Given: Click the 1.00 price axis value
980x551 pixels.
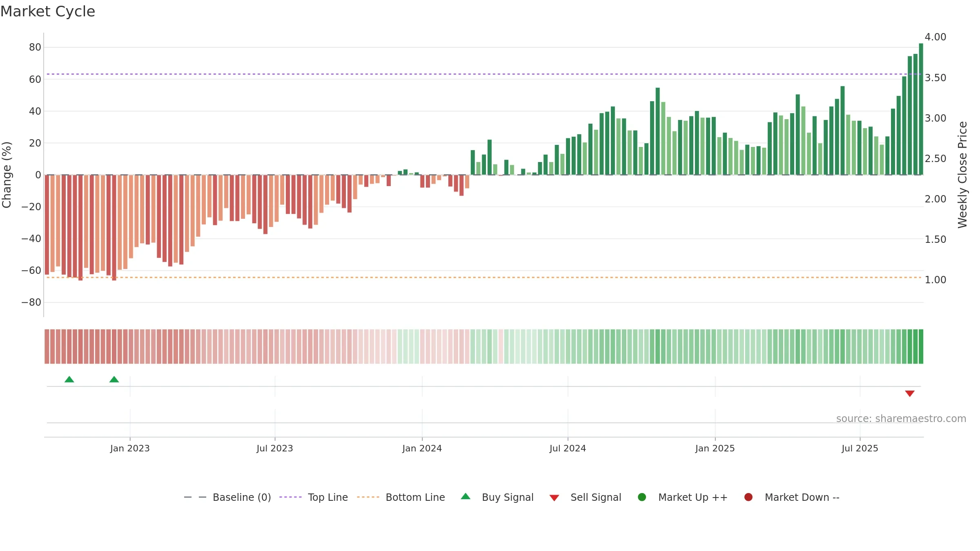Looking at the screenshot, I should pos(935,280).
